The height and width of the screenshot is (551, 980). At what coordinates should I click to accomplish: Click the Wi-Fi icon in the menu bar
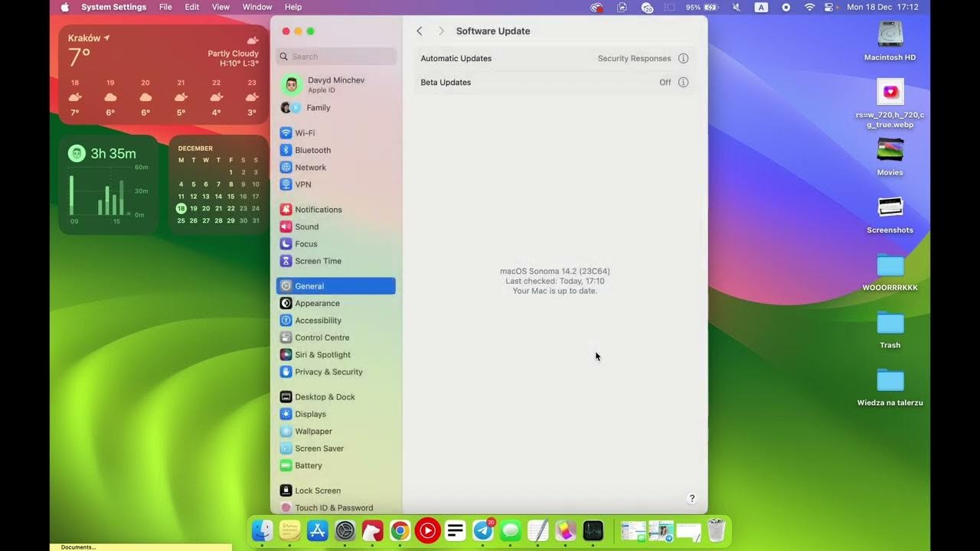point(809,7)
